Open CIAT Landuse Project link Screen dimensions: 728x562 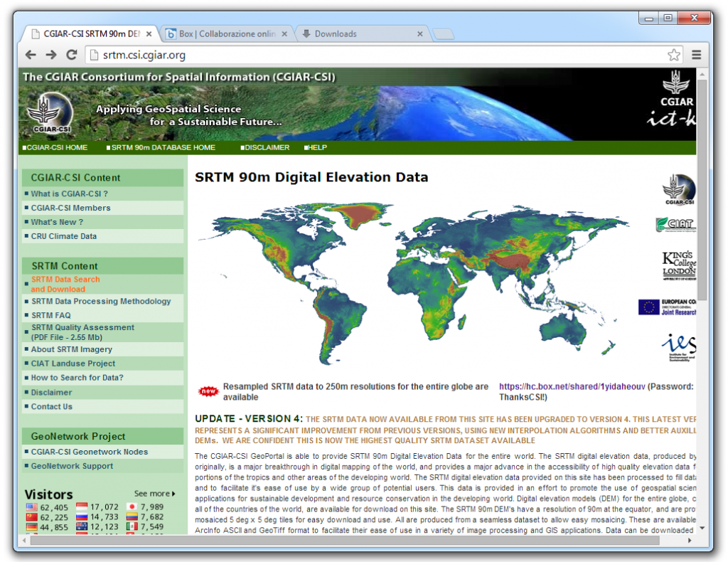(73, 364)
